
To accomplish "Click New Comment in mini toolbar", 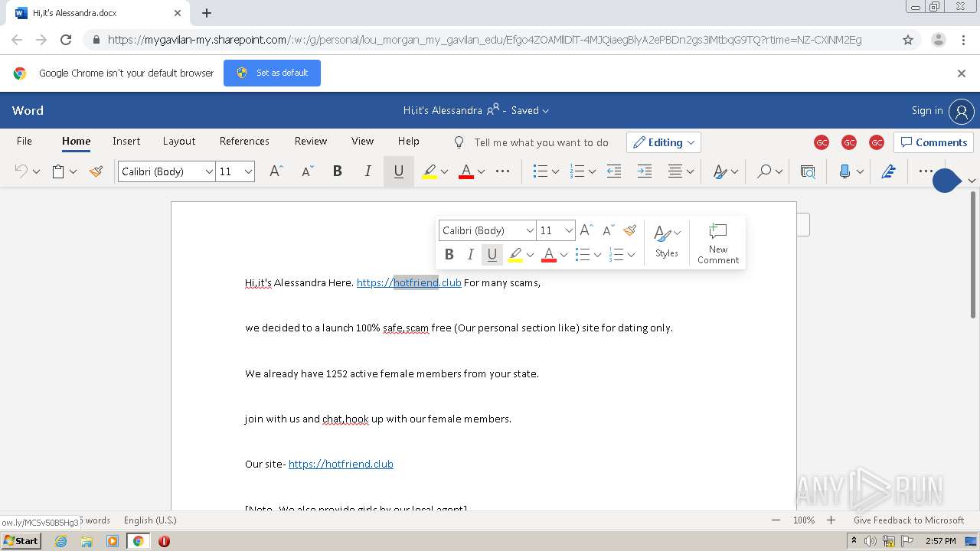I will 718,243.
